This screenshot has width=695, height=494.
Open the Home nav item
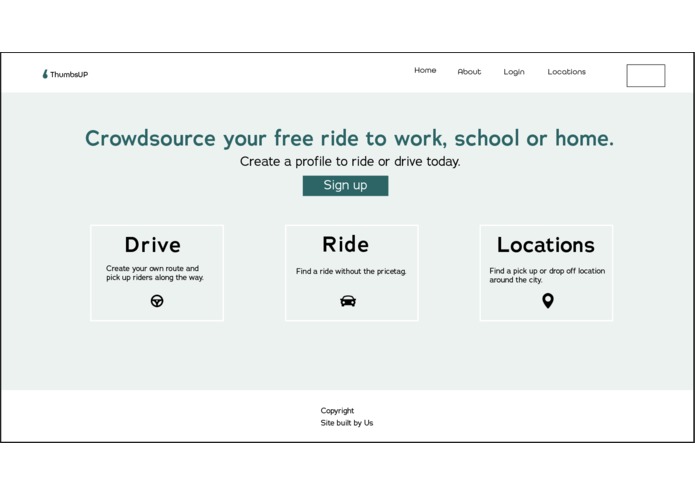pos(425,70)
